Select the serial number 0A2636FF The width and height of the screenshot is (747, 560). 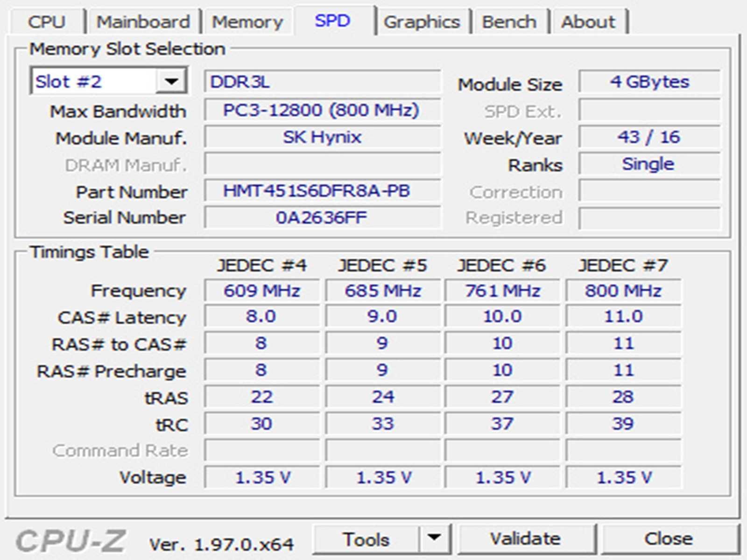(323, 217)
